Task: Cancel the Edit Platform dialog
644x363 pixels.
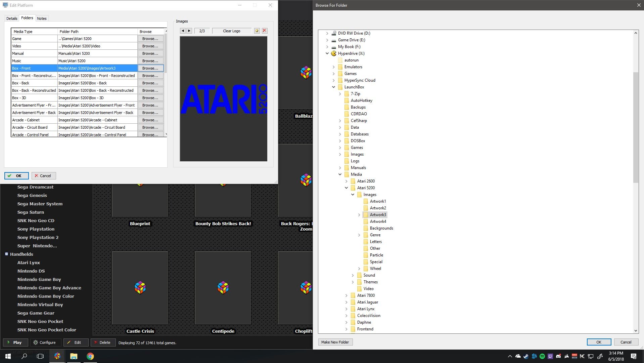Action: point(44,176)
